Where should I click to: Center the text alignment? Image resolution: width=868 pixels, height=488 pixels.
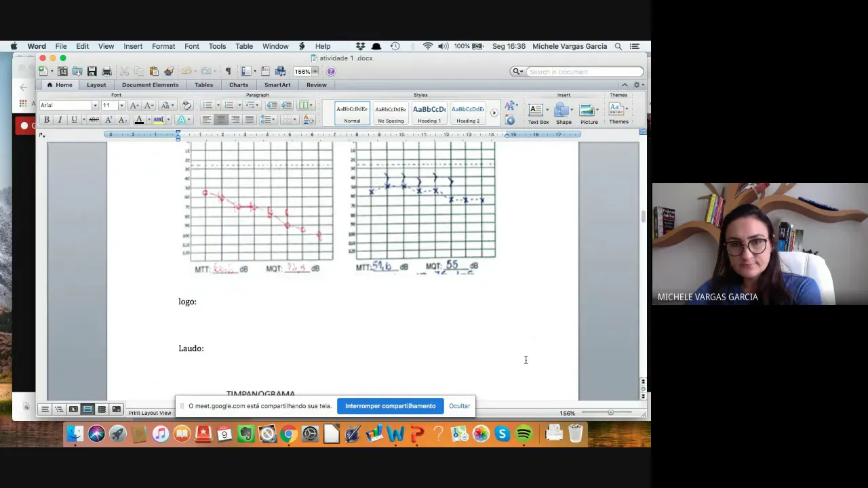pos(221,119)
